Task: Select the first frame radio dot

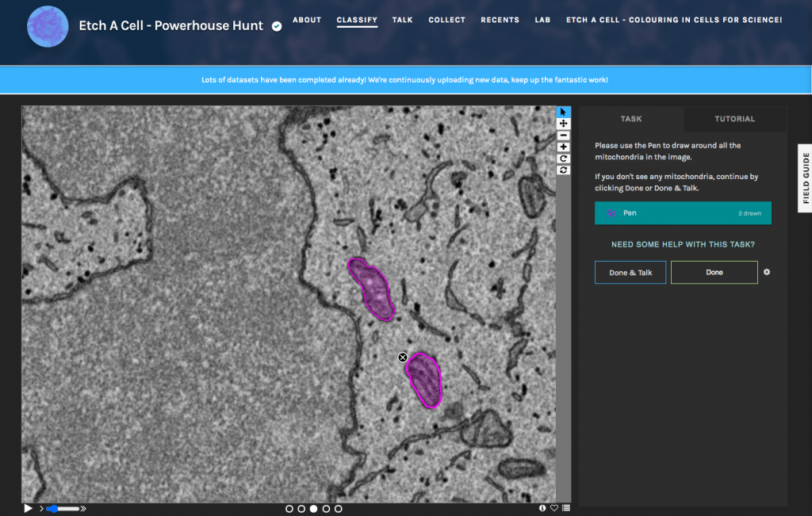Action: (289, 509)
